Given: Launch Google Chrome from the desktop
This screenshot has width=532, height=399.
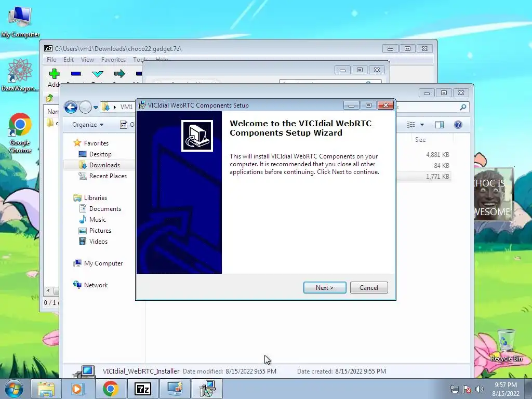Looking at the screenshot, I should (20, 132).
